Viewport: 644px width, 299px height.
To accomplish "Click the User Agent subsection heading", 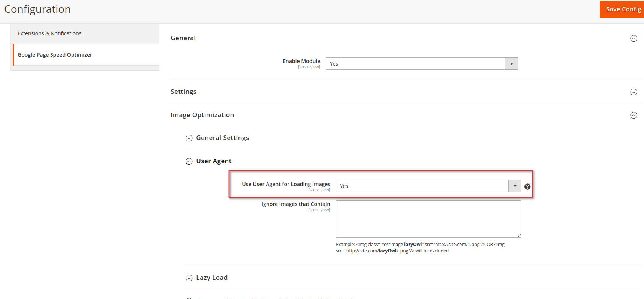I will coord(214,161).
